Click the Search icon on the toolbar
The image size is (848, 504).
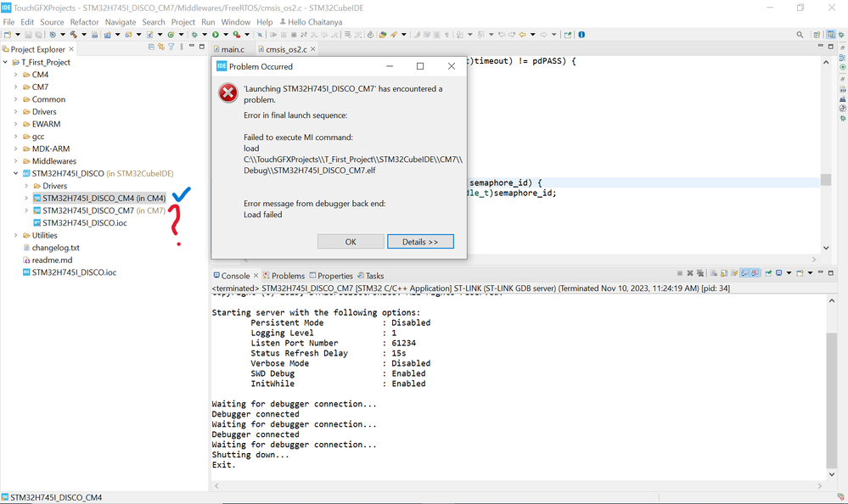(800, 35)
